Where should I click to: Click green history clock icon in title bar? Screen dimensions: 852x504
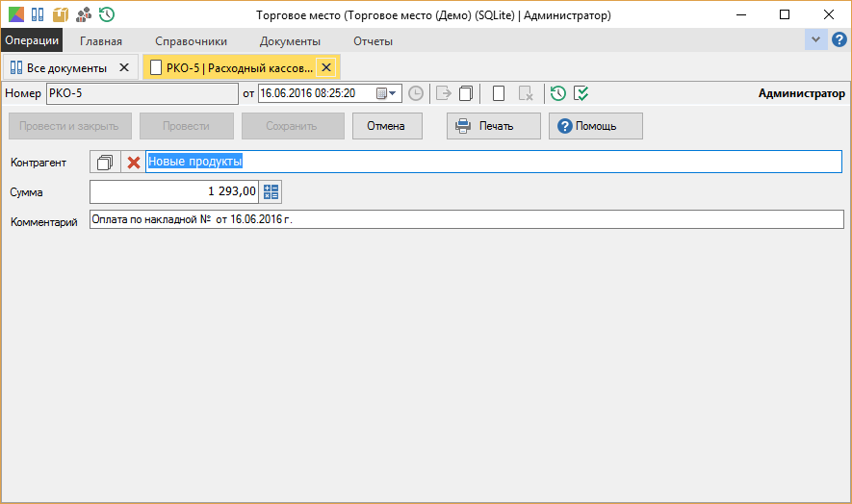pos(107,14)
